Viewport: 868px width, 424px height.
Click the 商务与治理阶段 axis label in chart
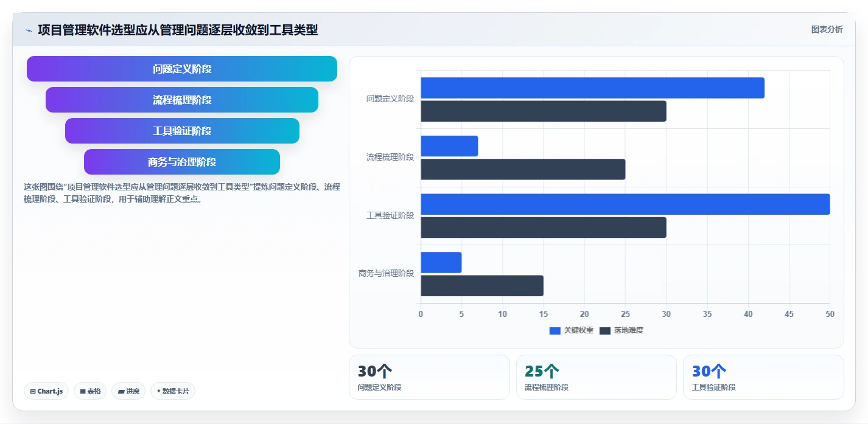coord(386,273)
